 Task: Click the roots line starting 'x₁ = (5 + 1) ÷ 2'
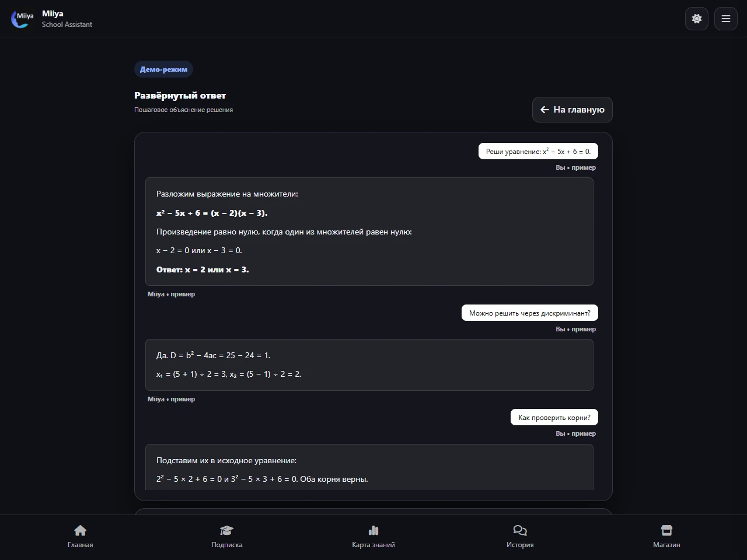pos(229,374)
